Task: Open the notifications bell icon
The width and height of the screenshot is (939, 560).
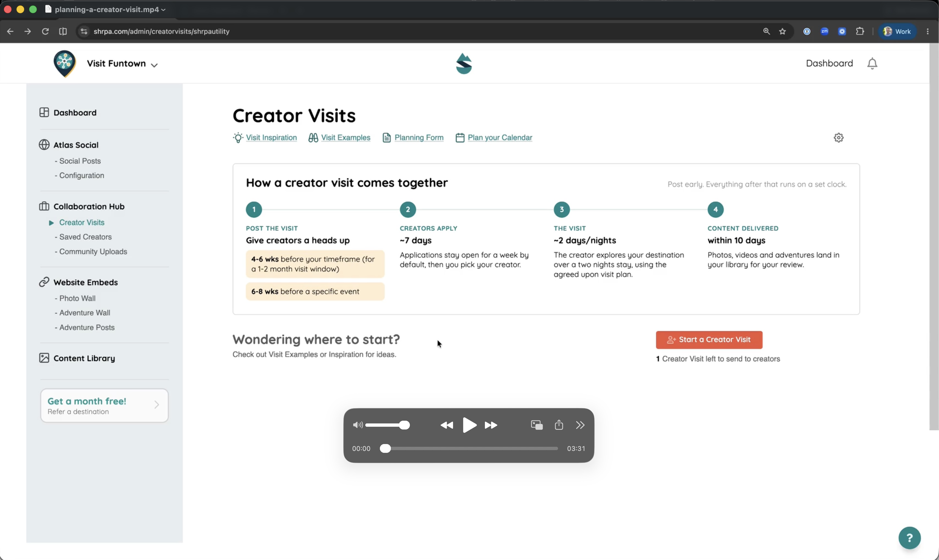Action: click(872, 63)
